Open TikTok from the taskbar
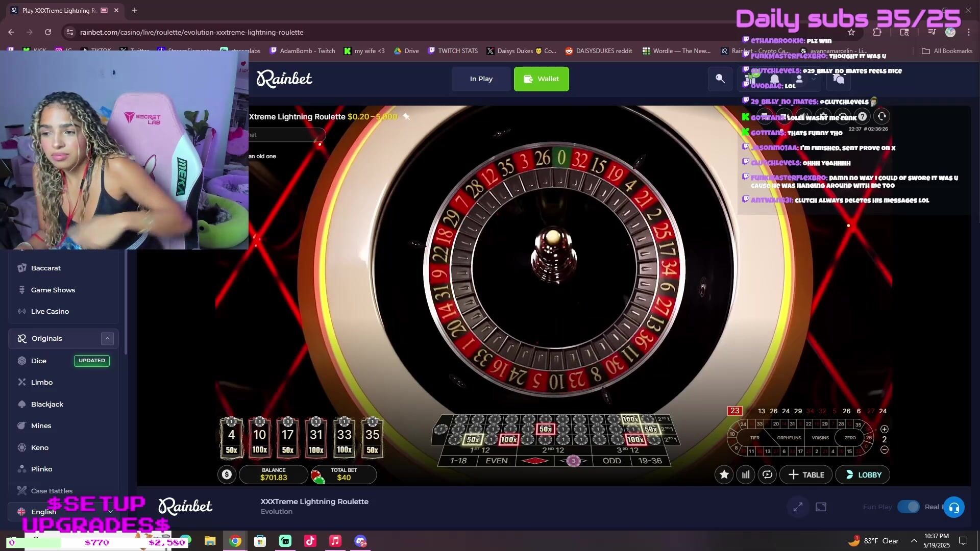980x551 pixels. [310, 541]
